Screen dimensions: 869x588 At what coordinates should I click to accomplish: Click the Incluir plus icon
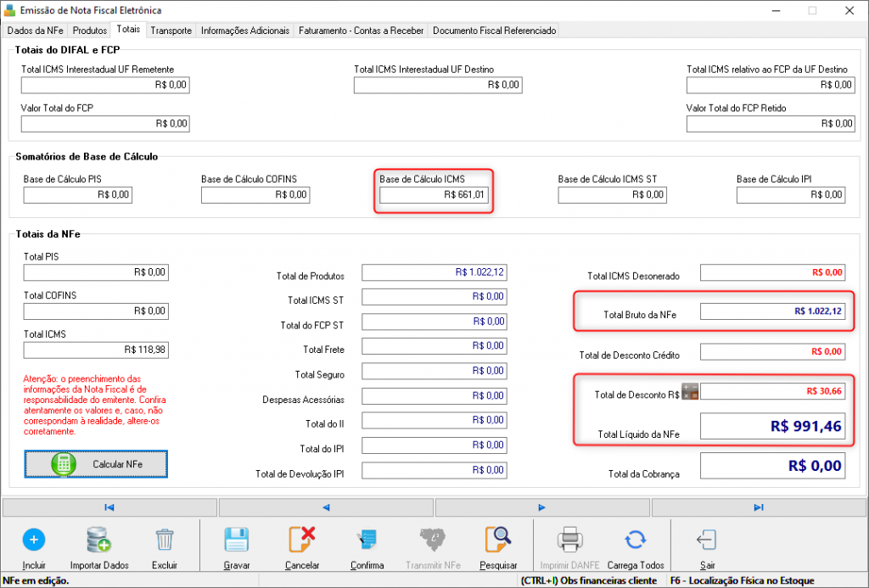34,540
